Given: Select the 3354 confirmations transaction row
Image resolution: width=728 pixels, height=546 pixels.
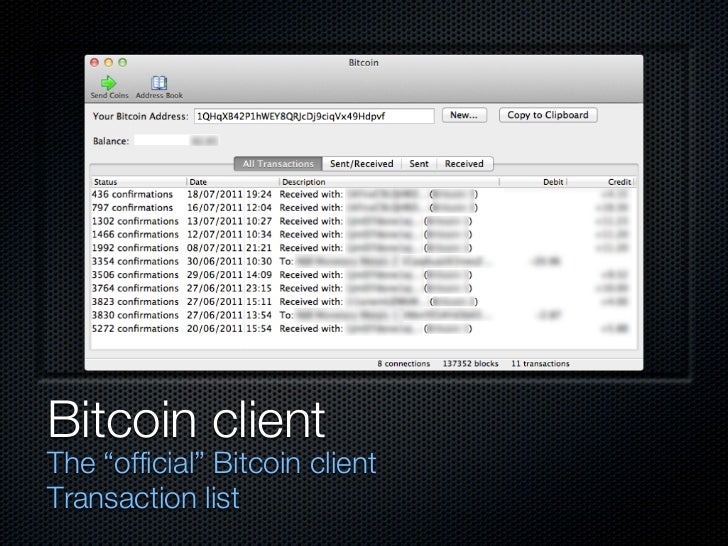Looking at the screenshot, I should [x=362, y=261].
